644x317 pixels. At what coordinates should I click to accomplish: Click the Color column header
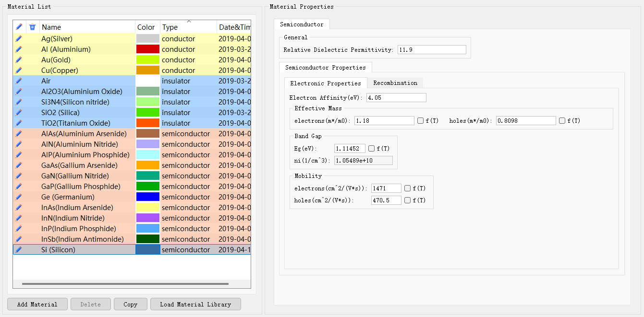[x=147, y=27]
